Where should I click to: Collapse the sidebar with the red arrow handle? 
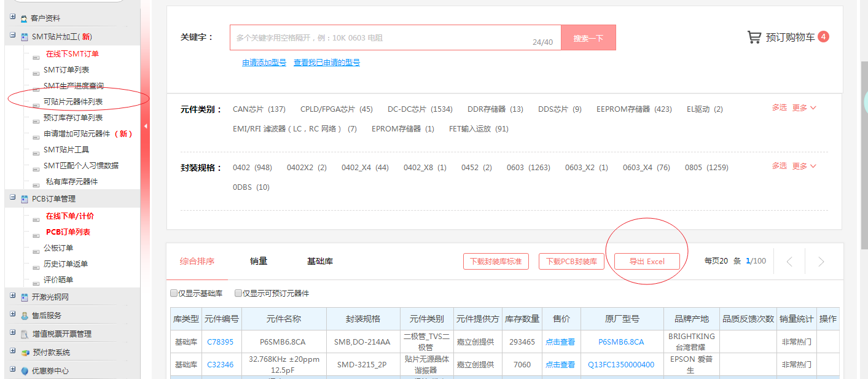(x=146, y=126)
